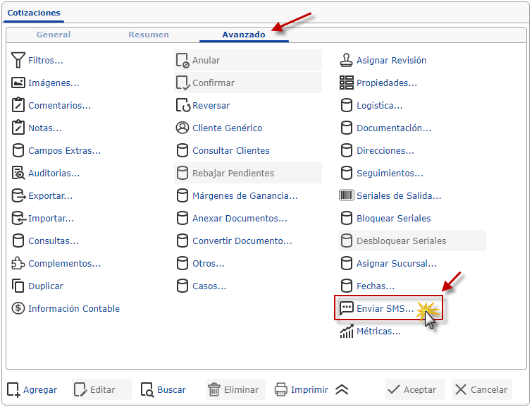The height and width of the screenshot is (407, 532).
Task: Click the Agregar new document icon
Action: [13, 389]
